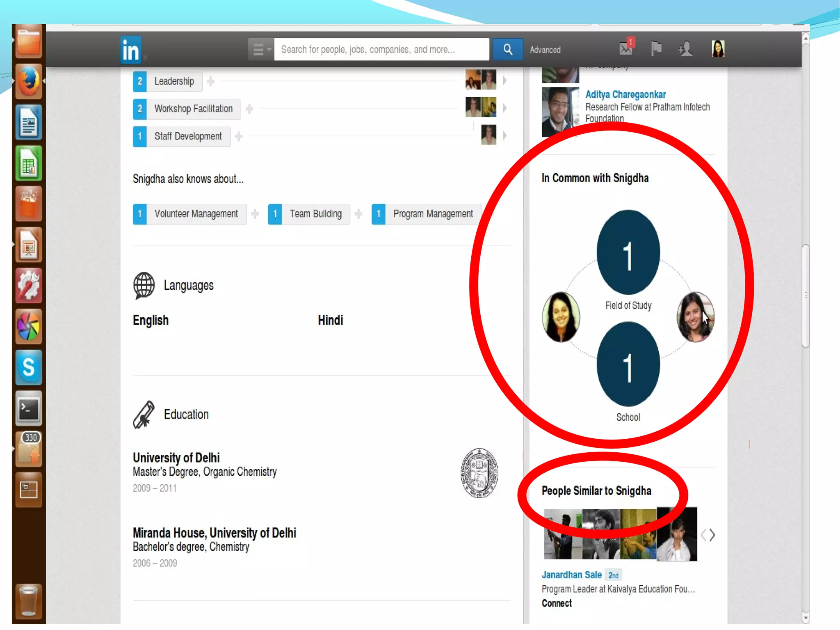This screenshot has width=840, height=630.
Task: Open the Terminal from the dock
Action: coord(28,408)
